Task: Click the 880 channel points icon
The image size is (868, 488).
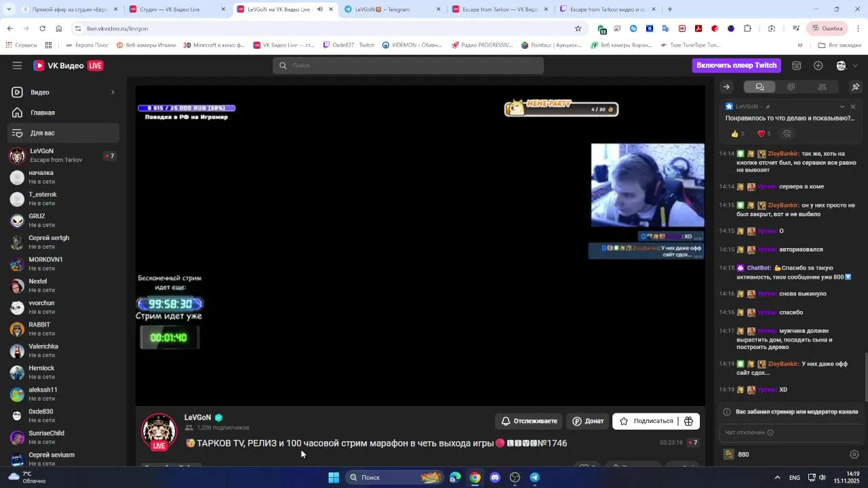Action: pyautogui.click(x=729, y=454)
